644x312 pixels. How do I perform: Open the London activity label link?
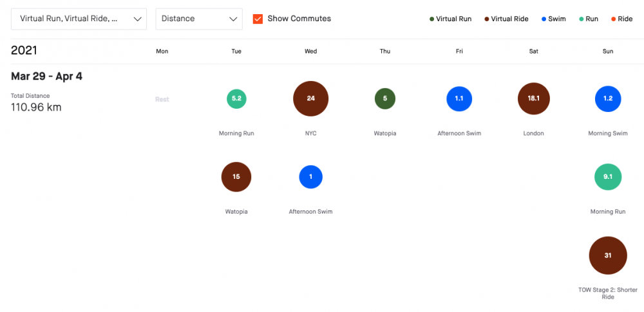click(533, 134)
